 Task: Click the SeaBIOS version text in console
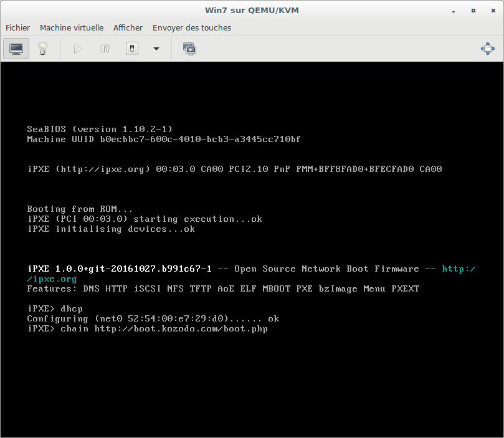(x=100, y=129)
